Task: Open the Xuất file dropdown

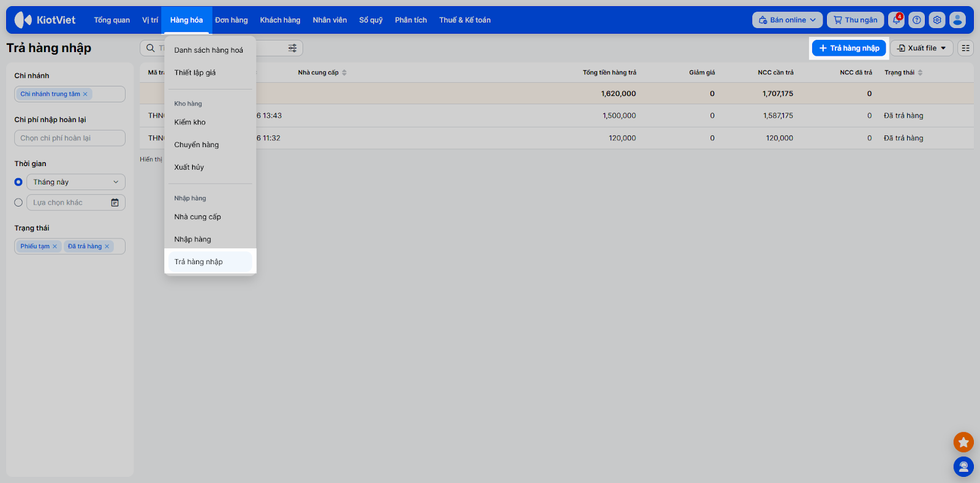Action: (x=921, y=48)
